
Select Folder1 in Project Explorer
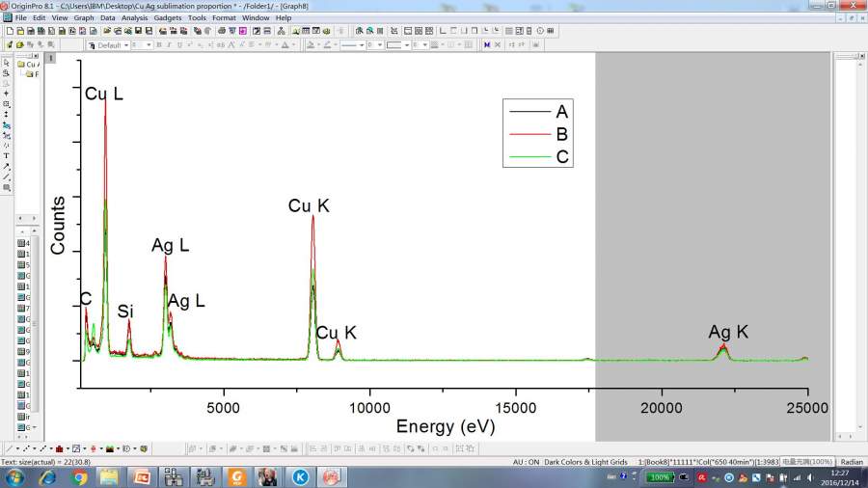(32, 74)
